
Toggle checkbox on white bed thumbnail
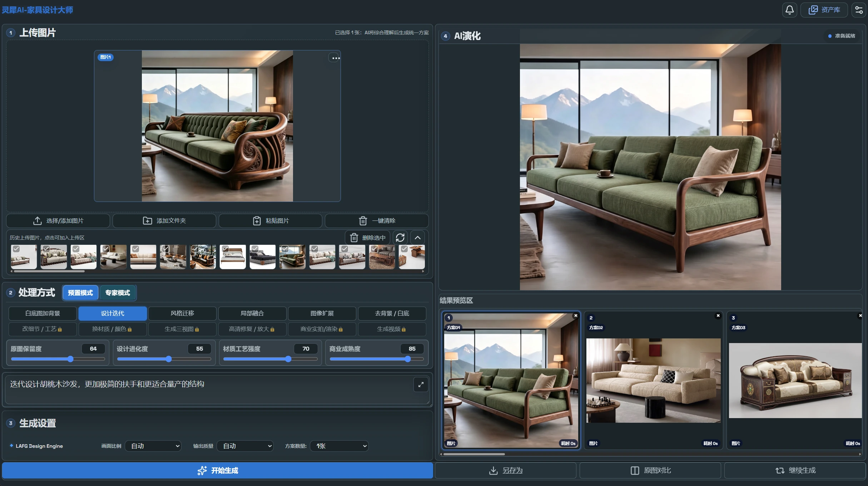click(225, 249)
